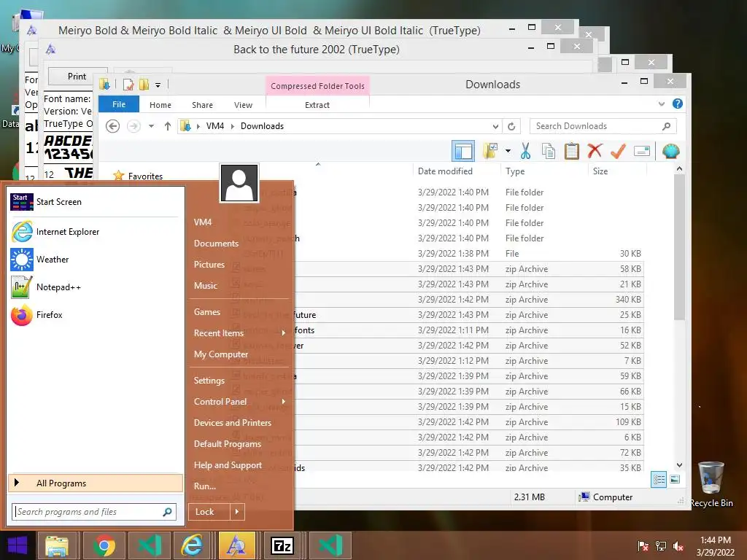Choose Run... in the start menu
747x560 pixels.
205,486
